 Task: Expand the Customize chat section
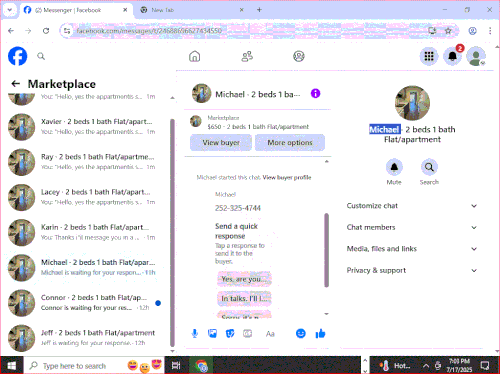coord(412,206)
